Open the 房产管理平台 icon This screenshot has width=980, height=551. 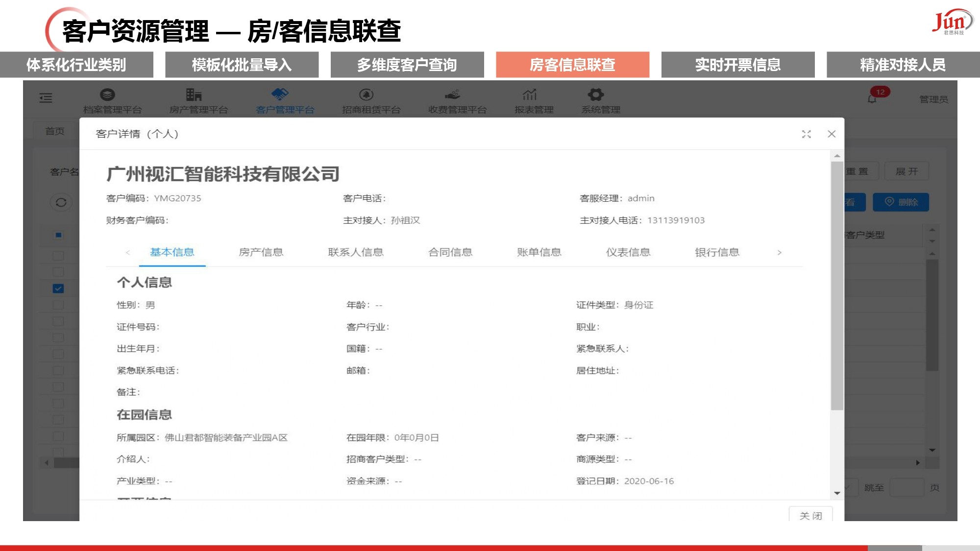coord(194,95)
